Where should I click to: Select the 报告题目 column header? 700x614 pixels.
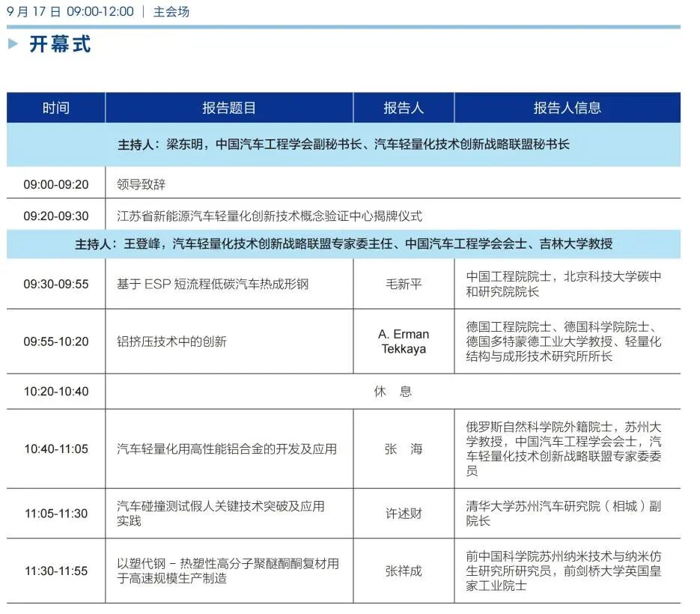click(229, 108)
